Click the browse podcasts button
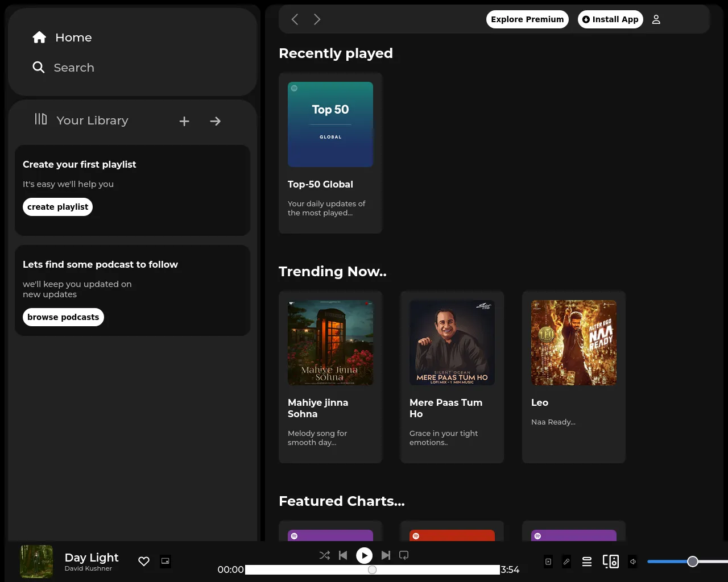Viewport: 728px width, 582px height. (63, 317)
